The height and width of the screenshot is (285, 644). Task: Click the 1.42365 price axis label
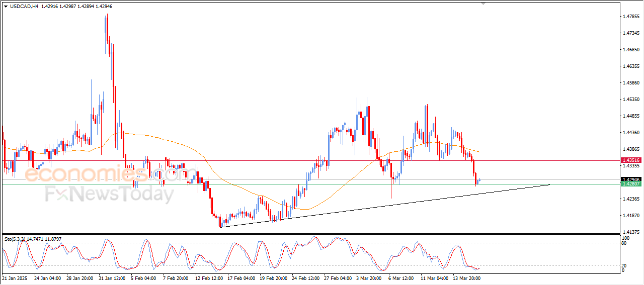[x=631, y=199]
